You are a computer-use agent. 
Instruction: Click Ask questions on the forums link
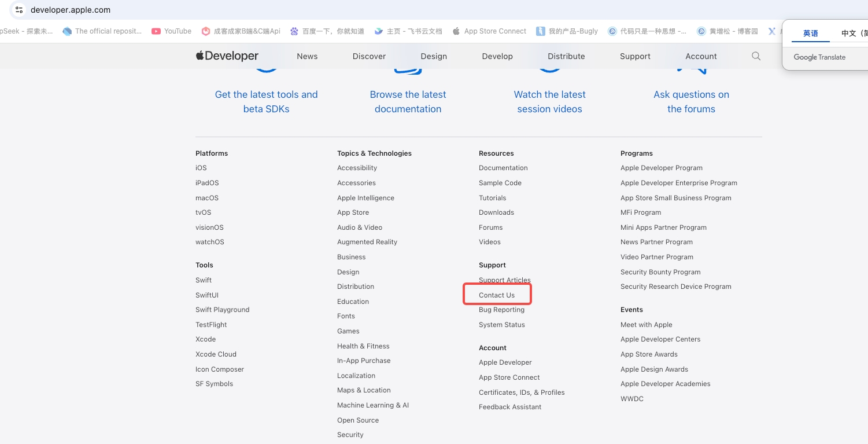point(691,101)
